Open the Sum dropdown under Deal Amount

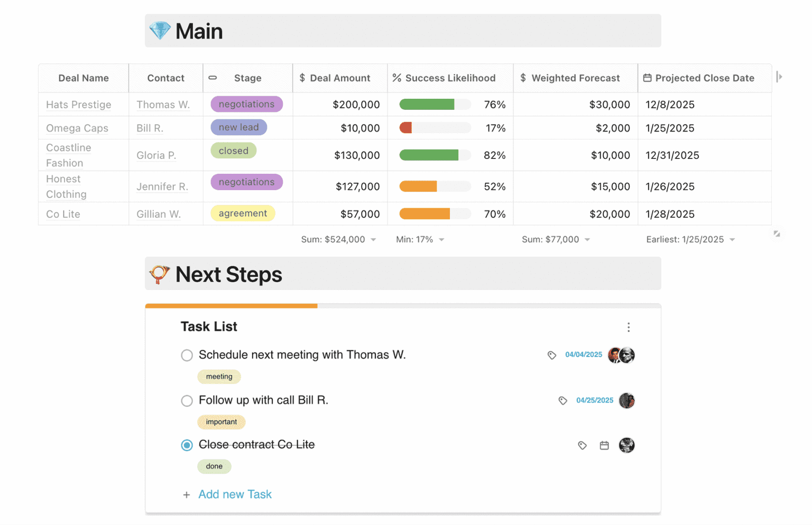[374, 239]
